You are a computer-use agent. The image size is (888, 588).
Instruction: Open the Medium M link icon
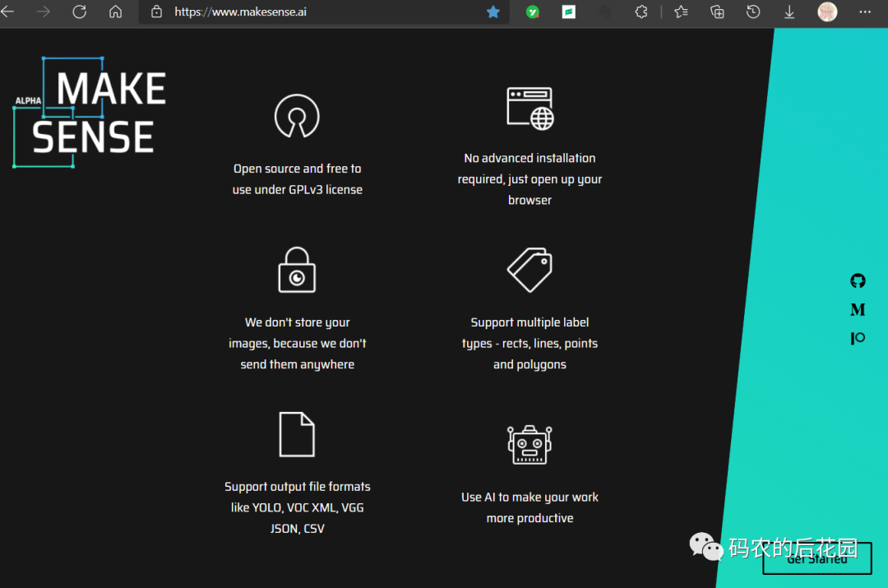click(x=858, y=309)
